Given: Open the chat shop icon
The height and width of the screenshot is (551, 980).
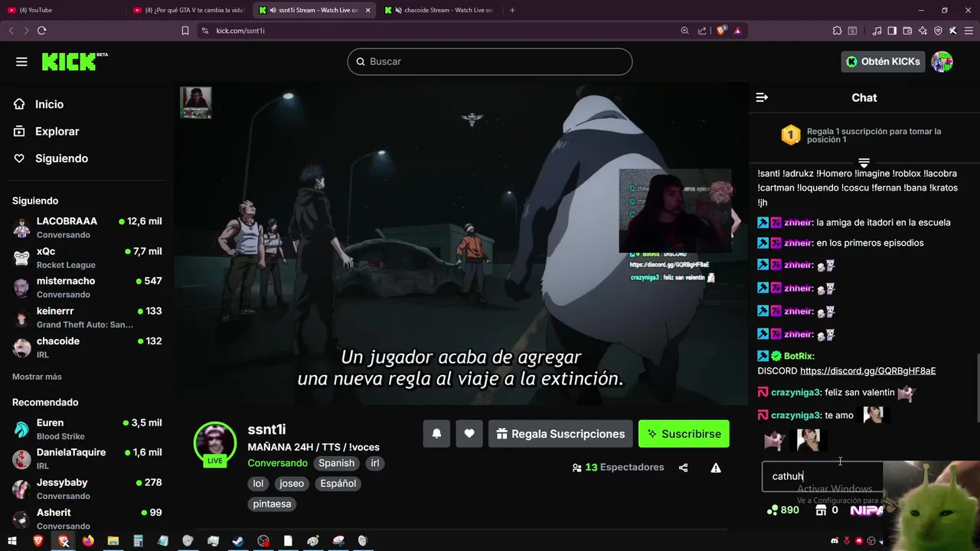Looking at the screenshot, I should [x=822, y=510].
